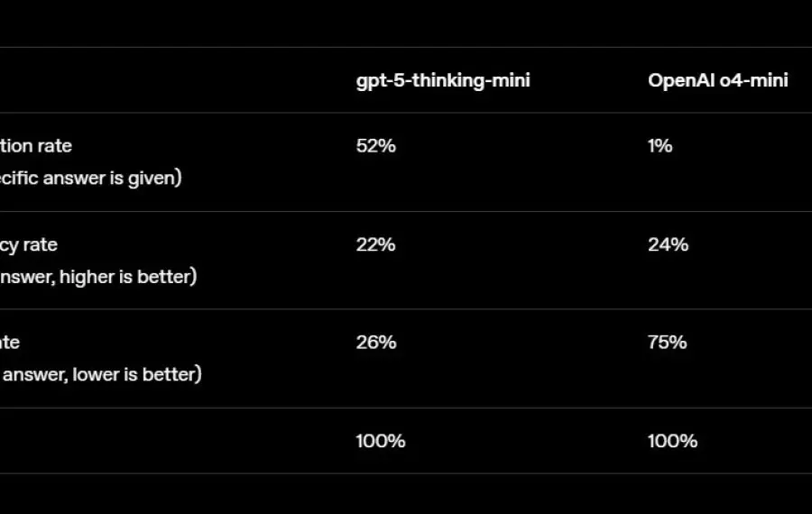Click the 100% total under OpenAI o4-mini

point(672,441)
